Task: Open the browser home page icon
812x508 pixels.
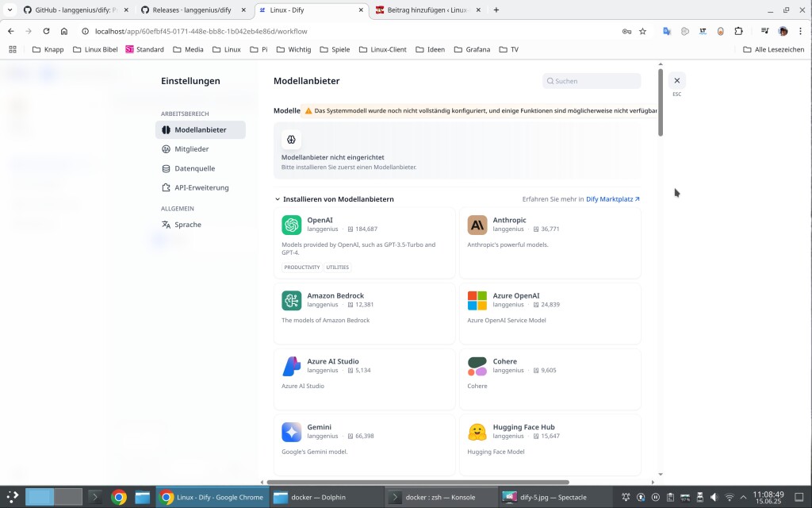Action: tap(64, 31)
